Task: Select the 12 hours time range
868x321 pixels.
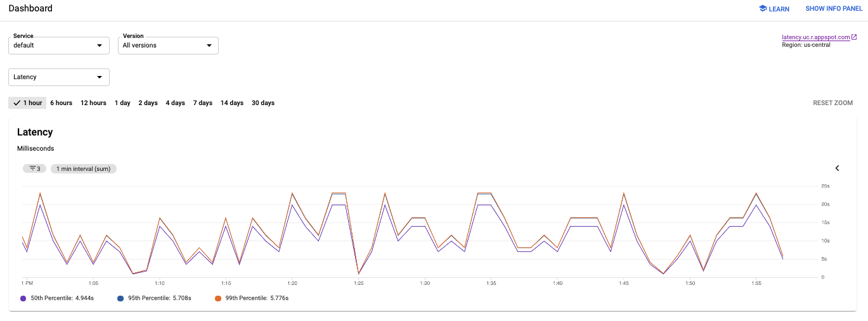Action: [x=93, y=103]
